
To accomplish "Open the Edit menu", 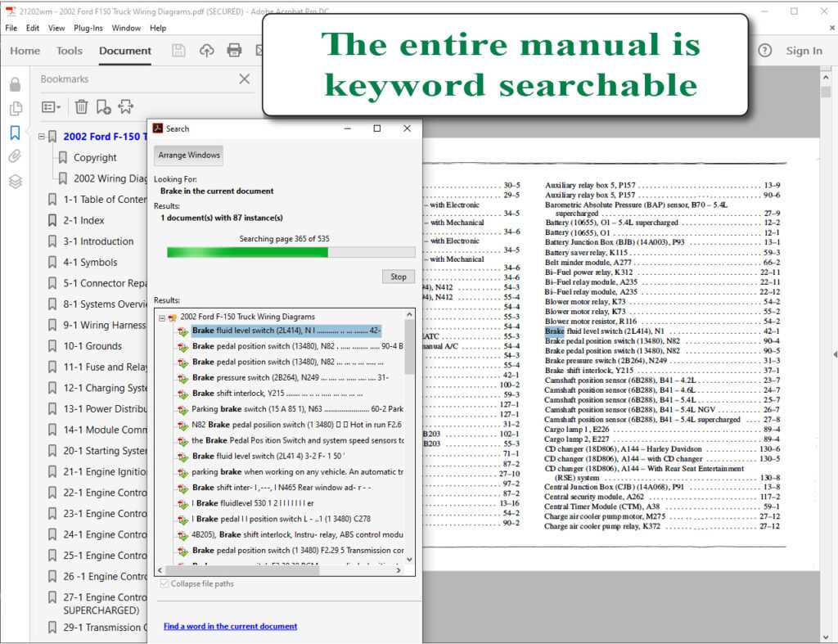I will pos(33,28).
